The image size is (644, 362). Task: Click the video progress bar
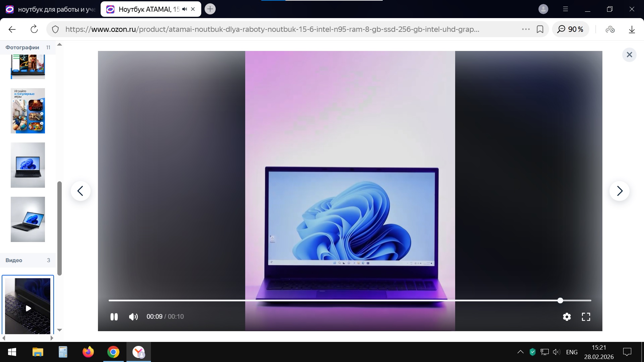click(x=335, y=300)
